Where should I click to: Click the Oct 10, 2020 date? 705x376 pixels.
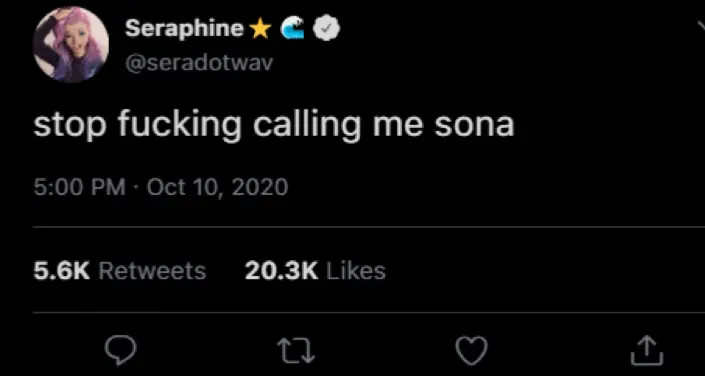tap(217, 187)
